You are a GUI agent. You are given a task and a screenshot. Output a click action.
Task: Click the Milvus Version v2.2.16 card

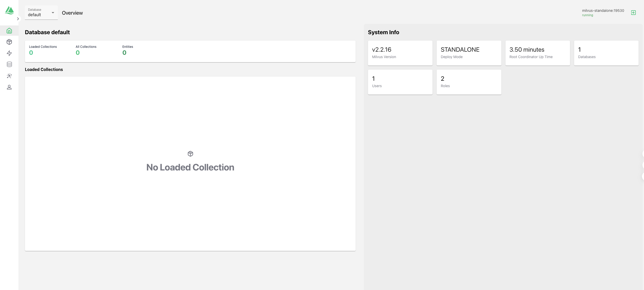pyautogui.click(x=400, y=53)
